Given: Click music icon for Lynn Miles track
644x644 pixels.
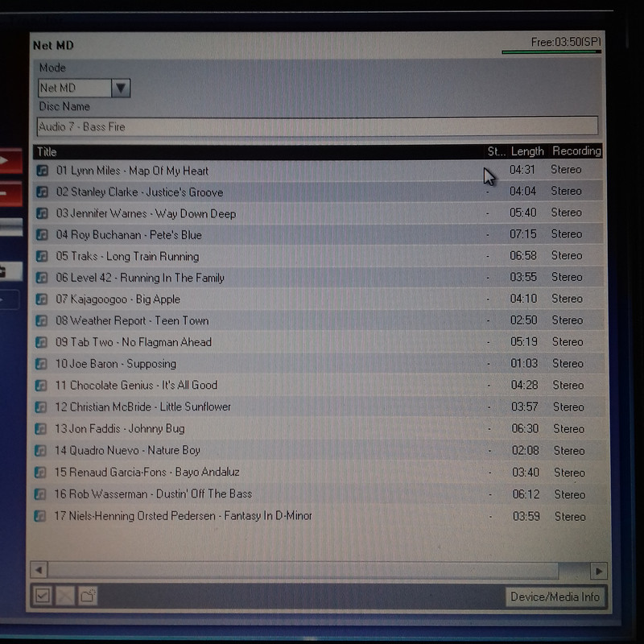Looking at the screenshot, I should click(x=42, y=171).
